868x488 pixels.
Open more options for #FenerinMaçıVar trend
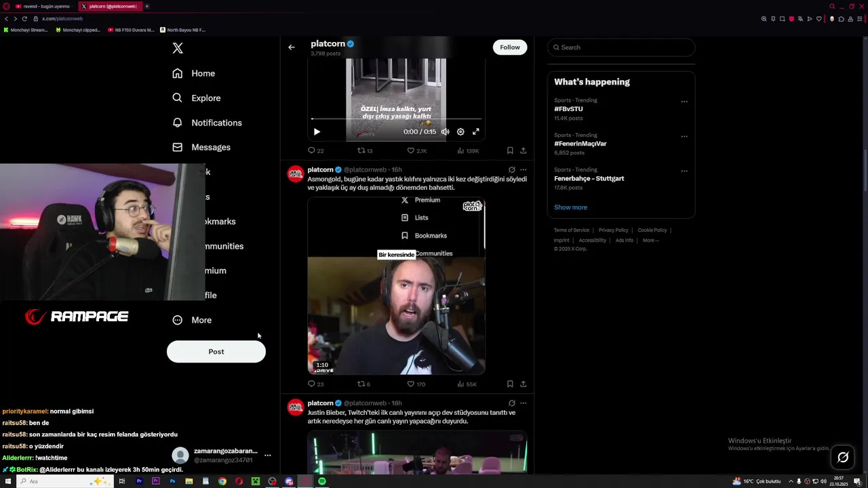point(684,136)
